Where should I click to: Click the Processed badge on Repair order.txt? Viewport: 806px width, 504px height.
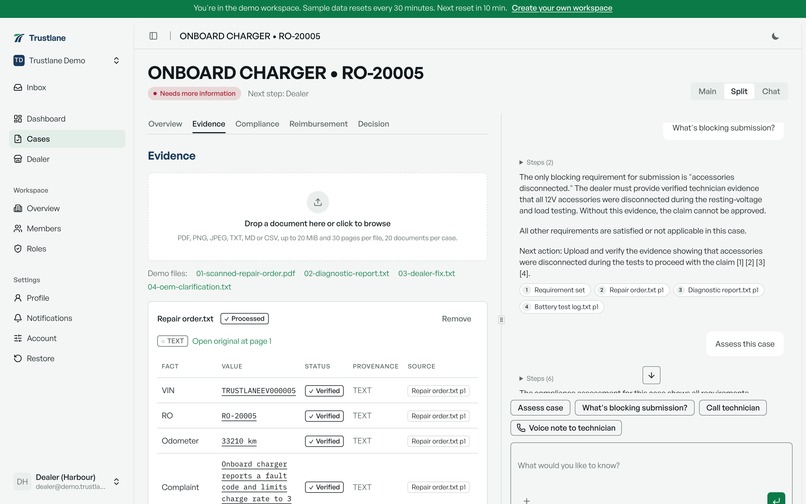(245, 319)
